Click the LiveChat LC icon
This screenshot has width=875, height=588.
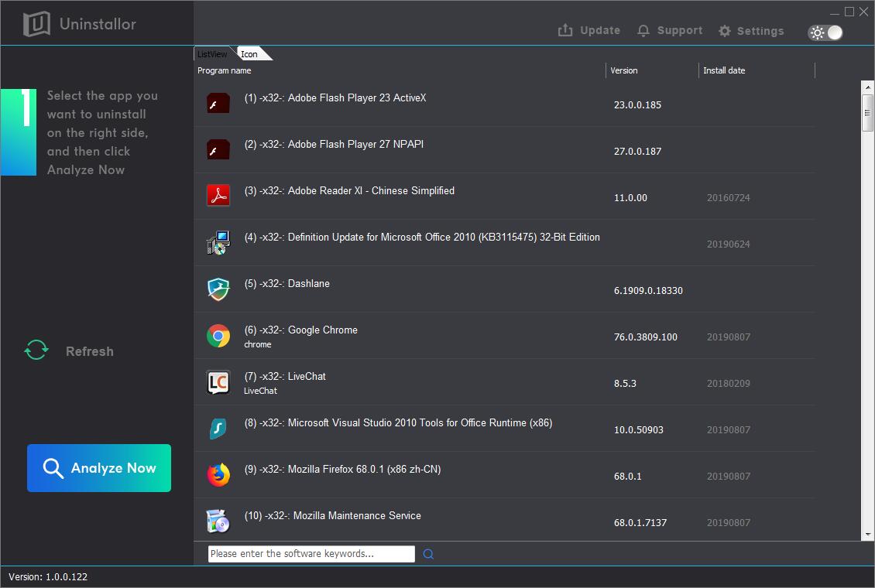pyautogui.click(x=218, y=381)
